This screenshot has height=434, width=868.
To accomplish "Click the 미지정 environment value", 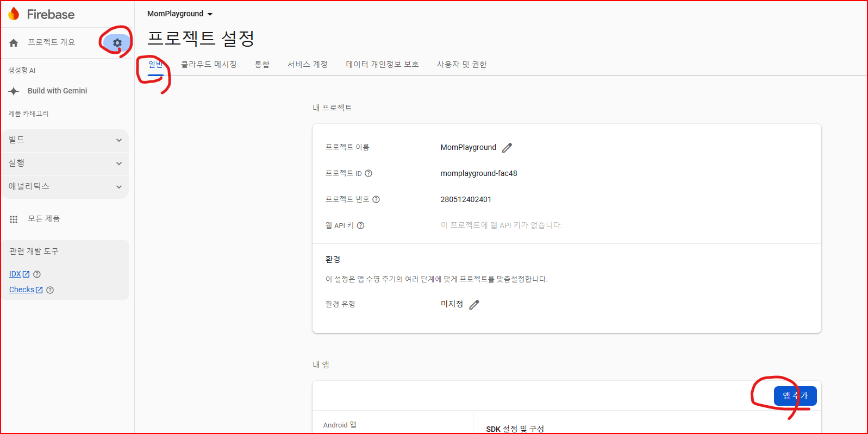I will [452, 304].
